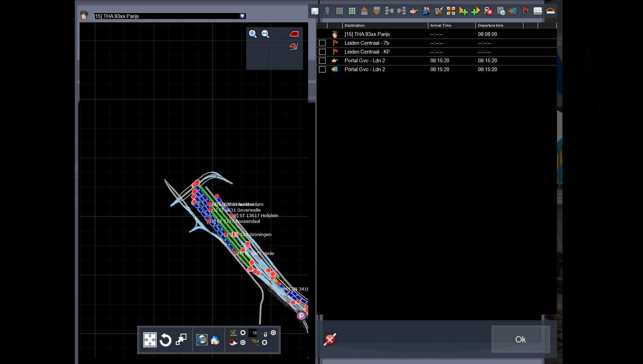This screenshot has height=364, width=643.
Task: Click the blue house home icon
Action: [215, 340]
